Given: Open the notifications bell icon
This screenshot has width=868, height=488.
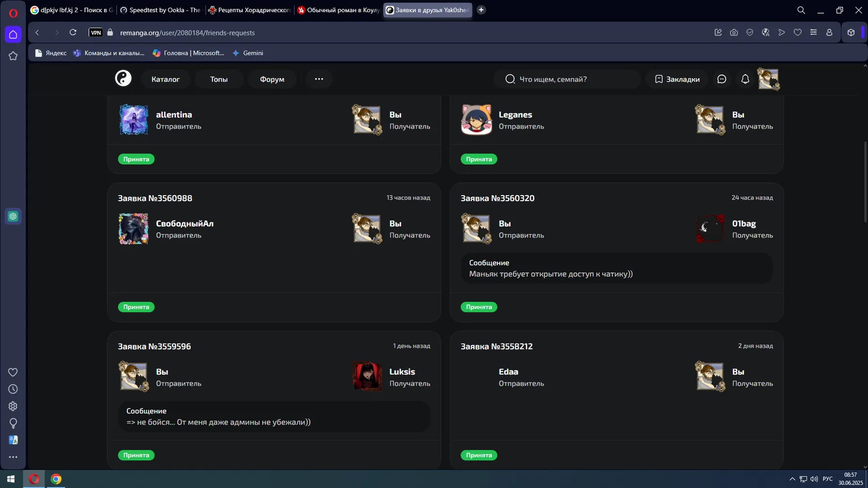Looking at the screenshot, I should click(745, 79).
